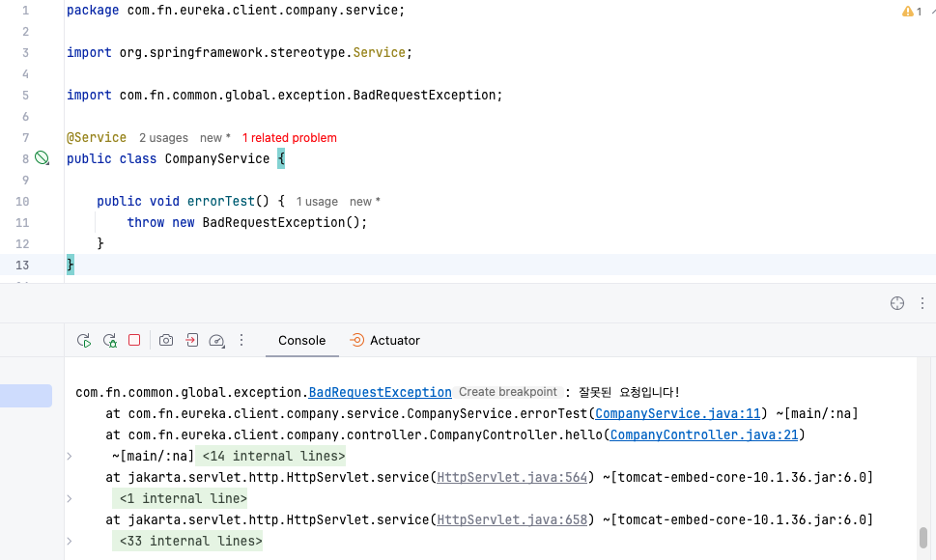Click the '1 related problem' hint
The width and height of the screenshot is (936, 560).
290,138
